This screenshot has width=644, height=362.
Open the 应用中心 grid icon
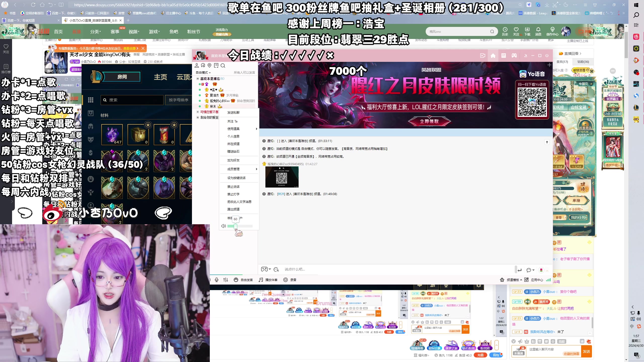tap(526, 280)
